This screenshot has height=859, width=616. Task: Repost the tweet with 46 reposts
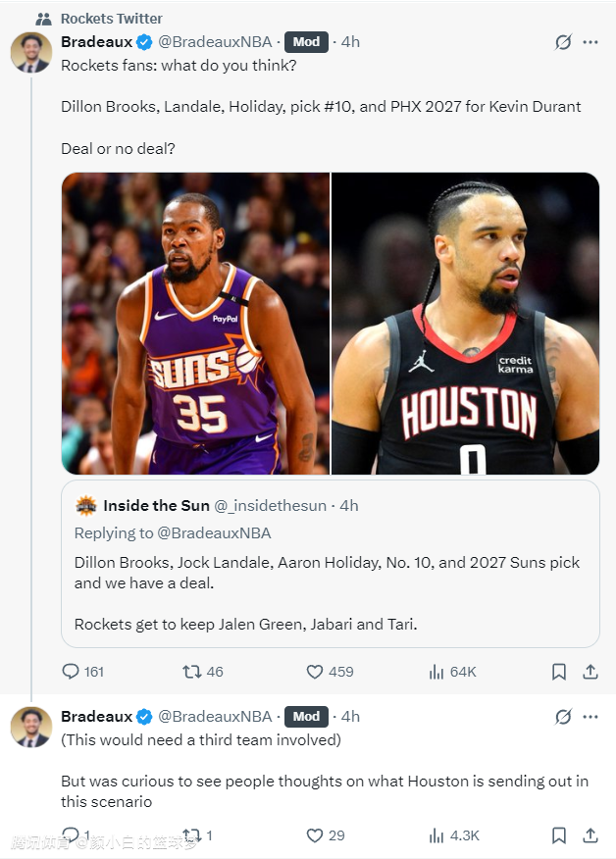point(192,672)
